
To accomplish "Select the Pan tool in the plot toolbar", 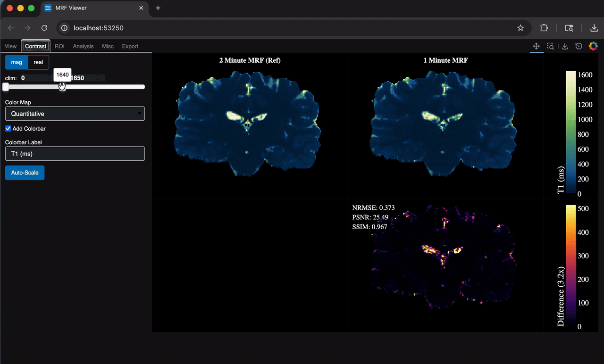I will point(536,46).
